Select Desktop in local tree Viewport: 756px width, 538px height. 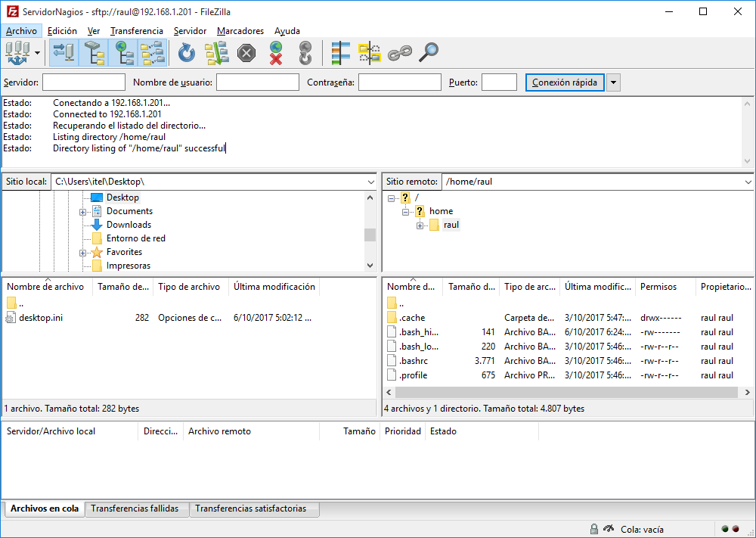122,197
